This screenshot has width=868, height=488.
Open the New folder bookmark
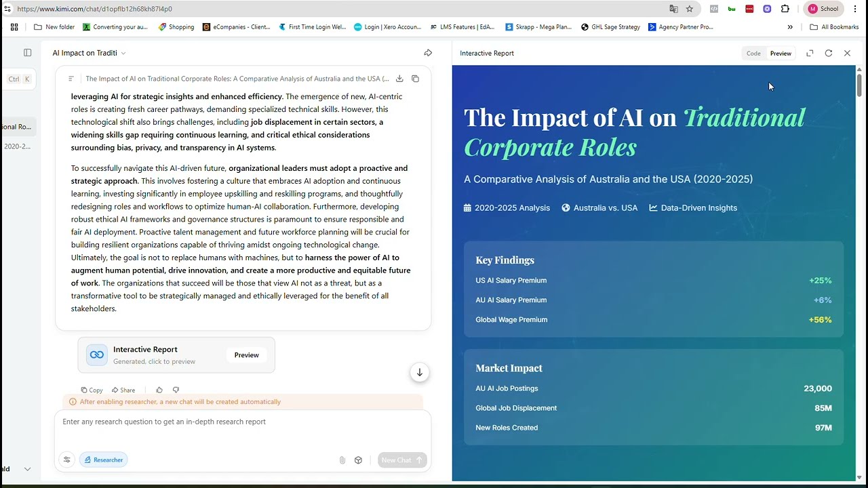point(54,27)
